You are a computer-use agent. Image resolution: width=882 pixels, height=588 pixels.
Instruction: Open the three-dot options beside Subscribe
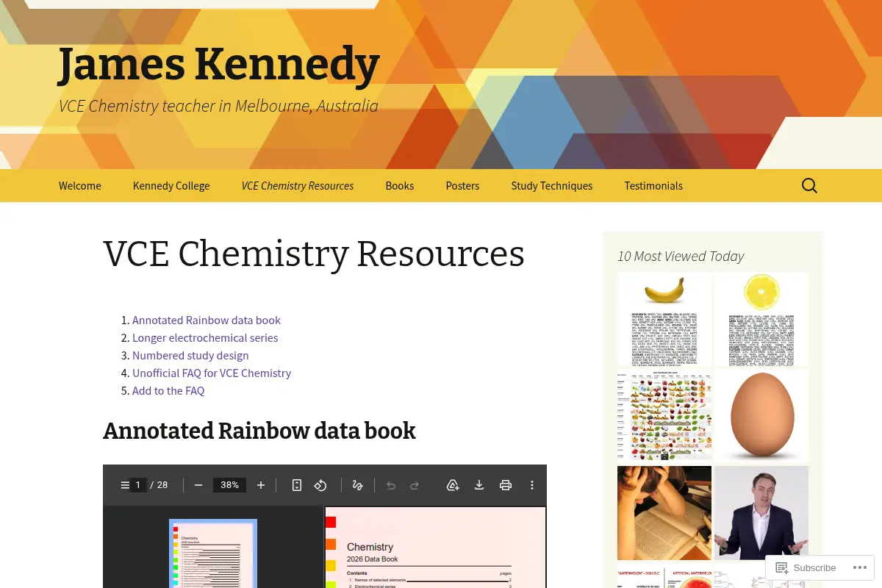pyautogui.click(x=860, y=567)
